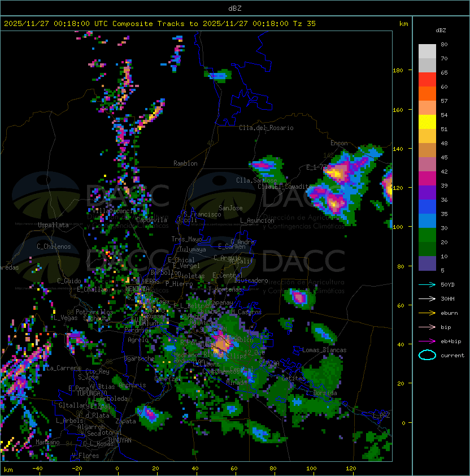Click the S_Francisco place label
470x476 pixels.
click(202, 214)
